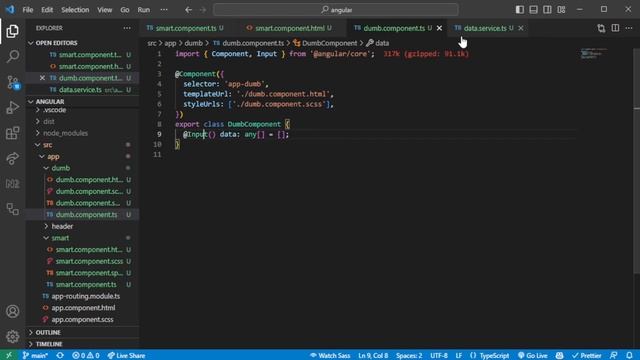
Task: Go back with the navigation arrow
Action: 188,10
